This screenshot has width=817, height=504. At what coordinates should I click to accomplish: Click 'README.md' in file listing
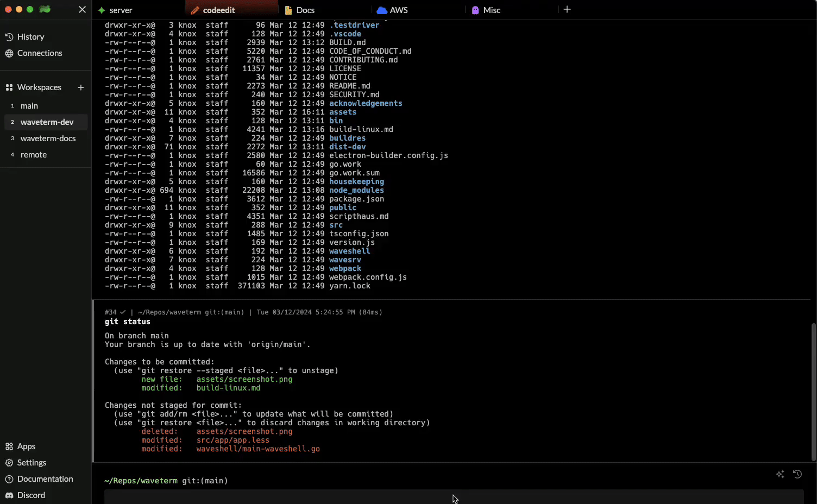(x=350, y=86)
